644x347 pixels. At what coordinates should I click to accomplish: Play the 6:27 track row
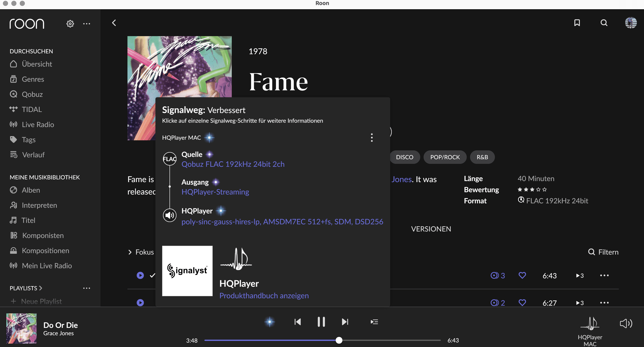[140, 302]
